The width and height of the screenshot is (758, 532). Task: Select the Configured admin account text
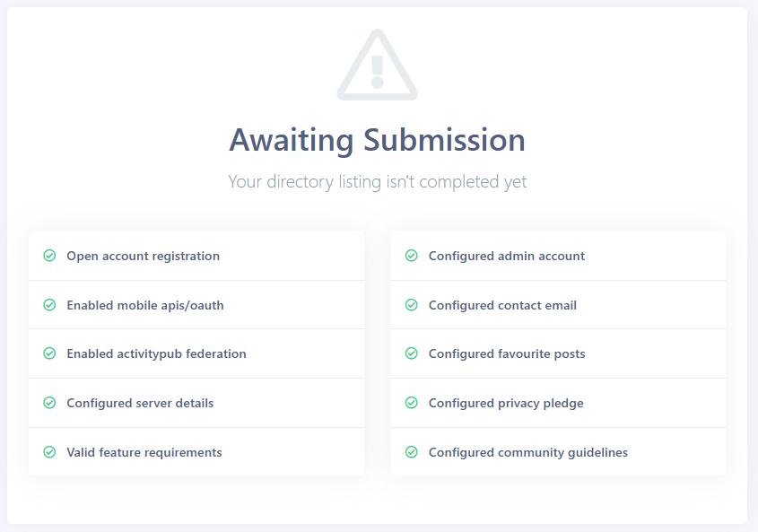(x=507, y=256)
